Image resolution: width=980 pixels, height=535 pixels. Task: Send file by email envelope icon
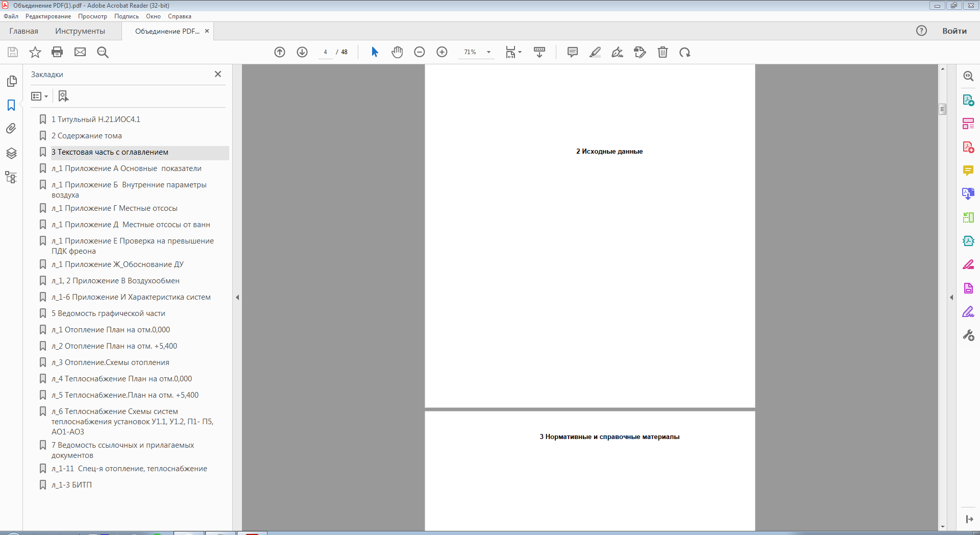[80, 52]
